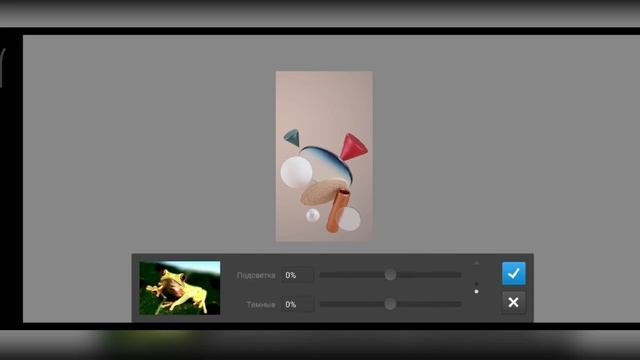The width and height of the screenshot is (640, 360).
Task: Click the Подсветка label
Action: 256,276
